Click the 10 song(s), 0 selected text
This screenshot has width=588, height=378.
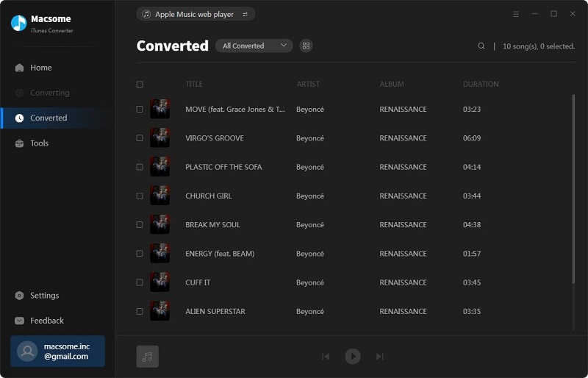[x=539, y=46]
